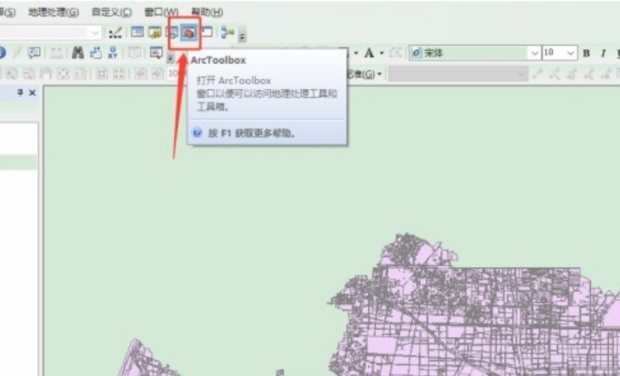Select the Measure ruler tool

point(57,53)
